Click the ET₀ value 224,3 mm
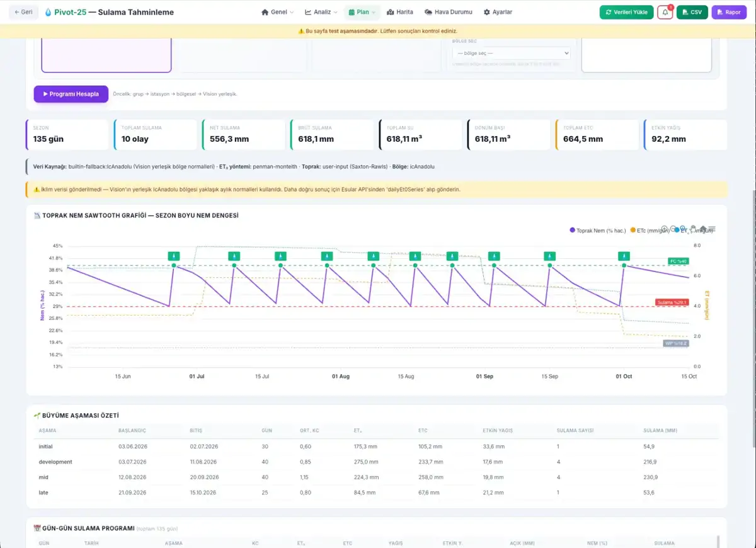Viewport: 756px width, 548px height. pos(366,477)
